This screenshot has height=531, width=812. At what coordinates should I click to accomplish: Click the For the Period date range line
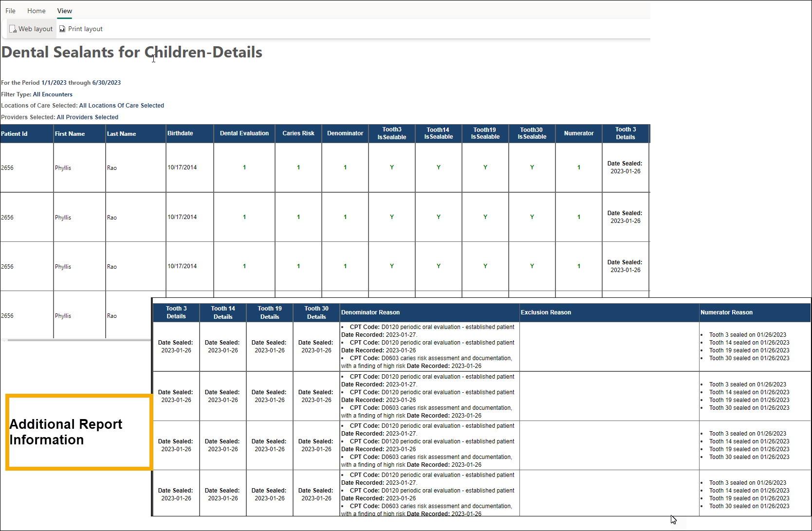(x=61, y=83)
